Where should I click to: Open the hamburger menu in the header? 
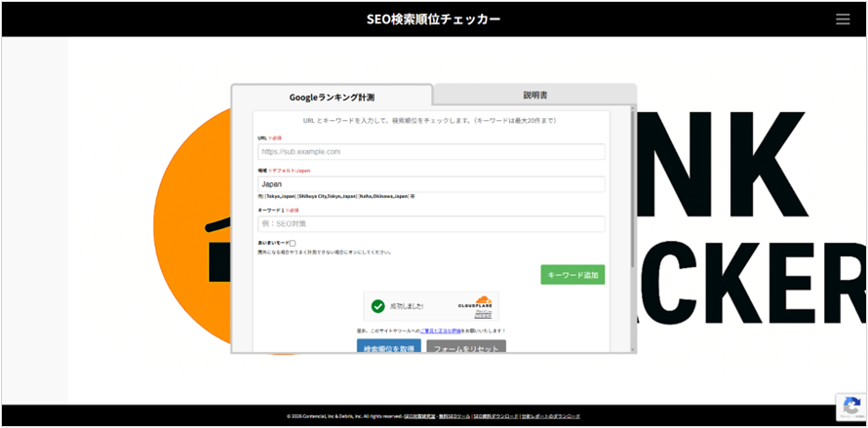[x=843, y=19]
